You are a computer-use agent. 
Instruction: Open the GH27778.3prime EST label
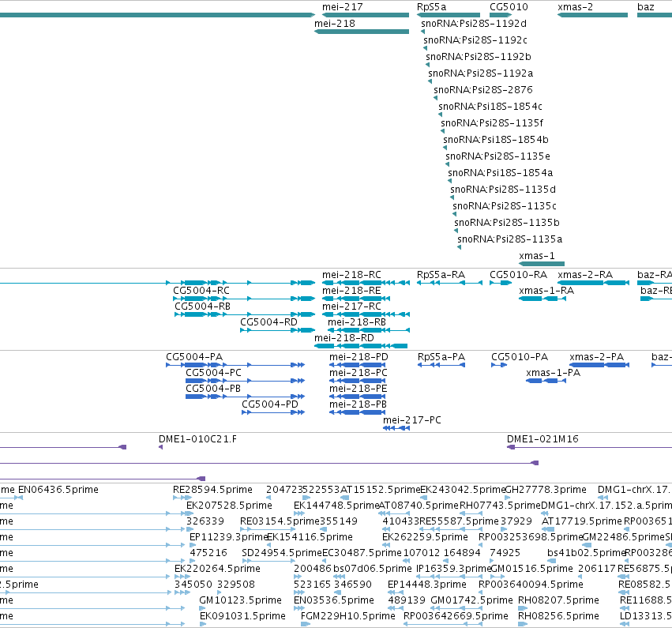546,490
